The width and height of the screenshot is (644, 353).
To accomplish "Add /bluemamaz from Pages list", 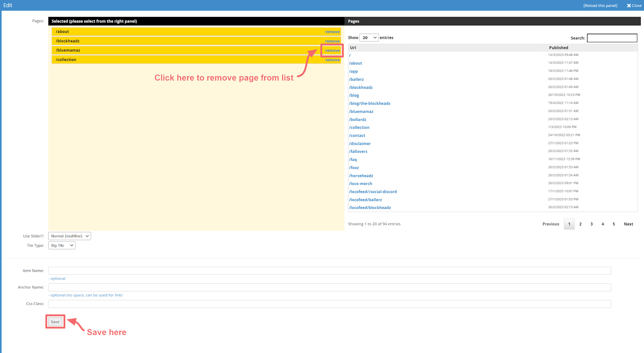I will (361, 111).
